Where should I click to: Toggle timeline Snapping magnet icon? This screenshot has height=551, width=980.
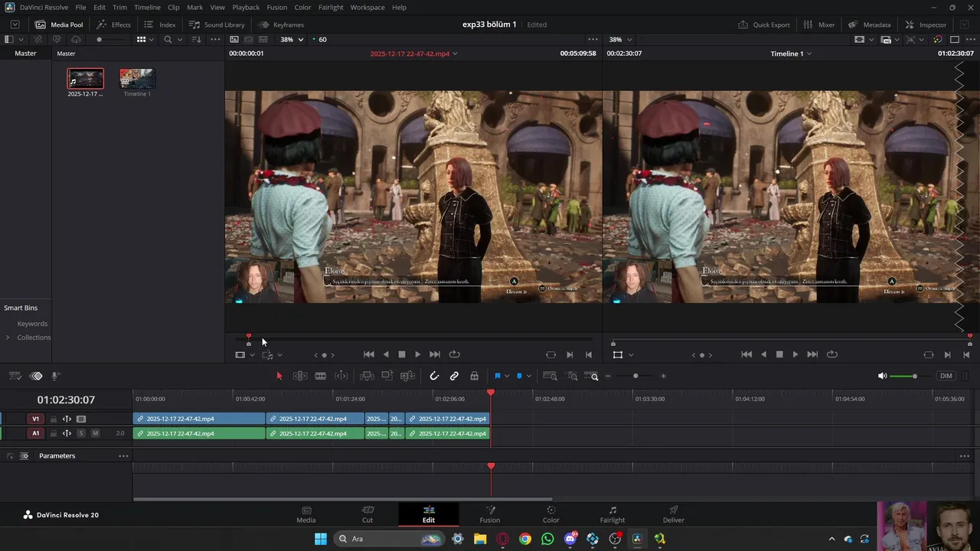click(x=434, y=376)
